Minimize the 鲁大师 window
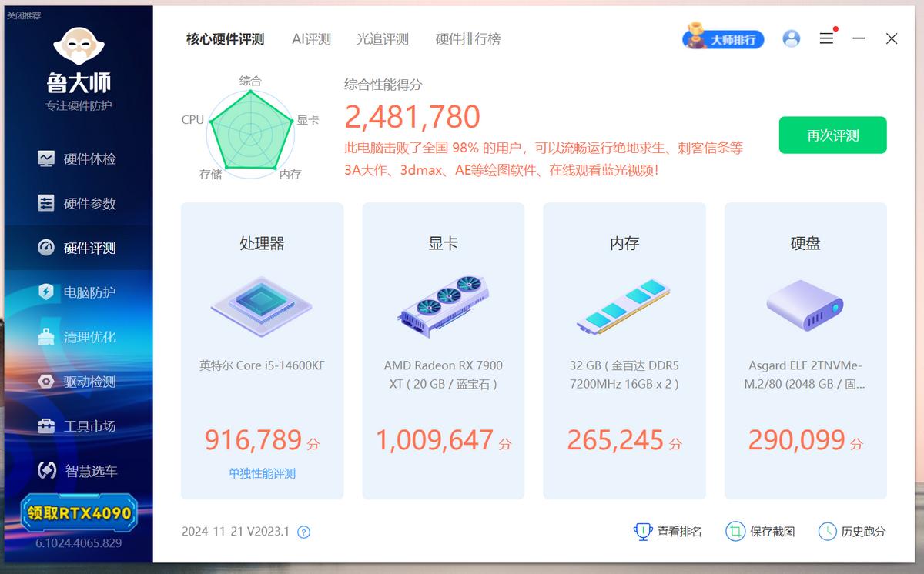924x574 pixels. pos(859,38)
